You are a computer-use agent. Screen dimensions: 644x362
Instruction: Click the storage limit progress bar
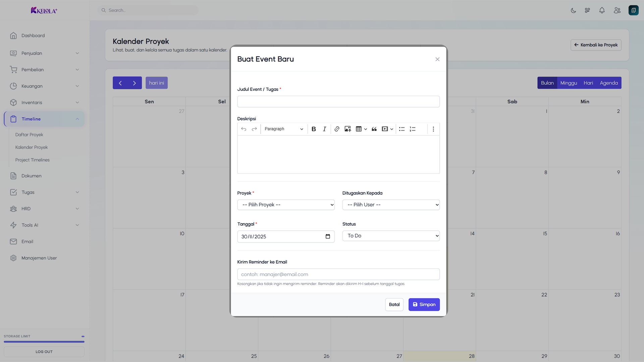[x=44, y=342]
